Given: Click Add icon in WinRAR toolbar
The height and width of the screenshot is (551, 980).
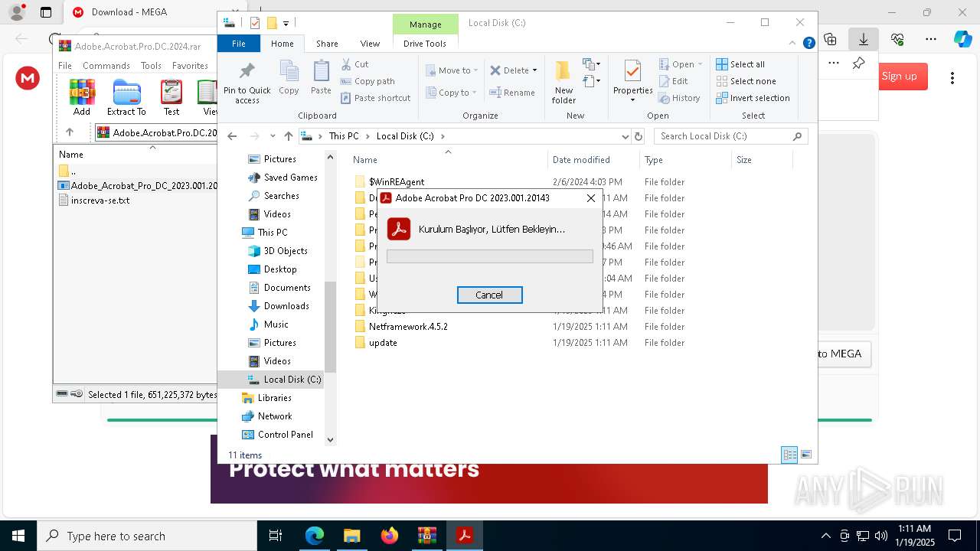Looking at the screenshot, I should [x=82, y=98].
